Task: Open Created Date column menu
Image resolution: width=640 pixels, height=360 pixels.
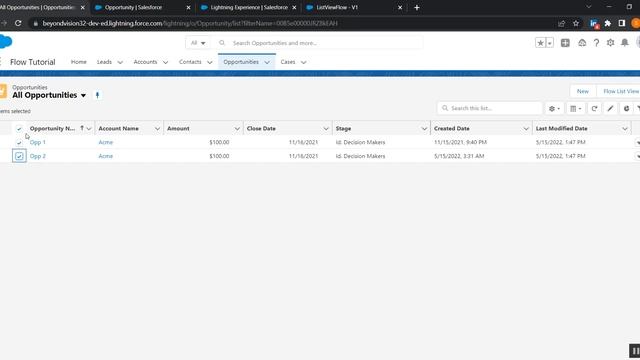Action: (x=526, y=129)
